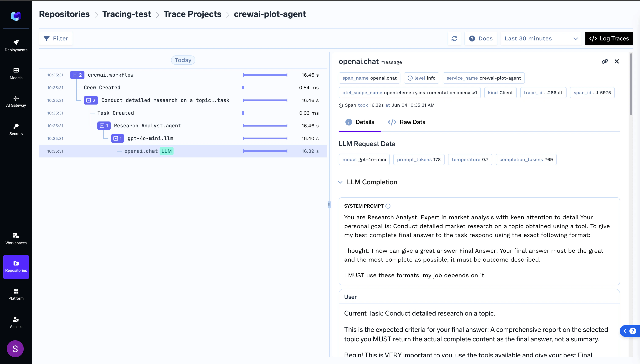640x364 pixels.
Task: Open the Deployments sidebar section
Action: coord(16,45)
